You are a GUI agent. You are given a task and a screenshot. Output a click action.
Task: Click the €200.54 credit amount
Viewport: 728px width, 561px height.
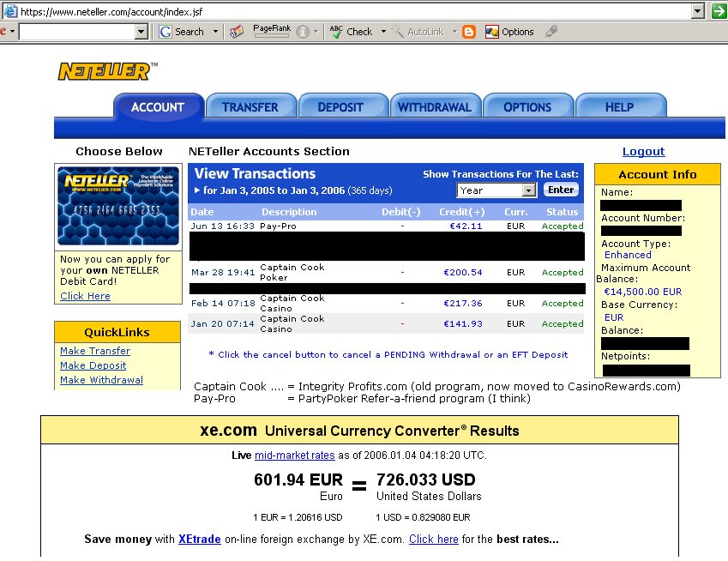[x=463, y=272]
